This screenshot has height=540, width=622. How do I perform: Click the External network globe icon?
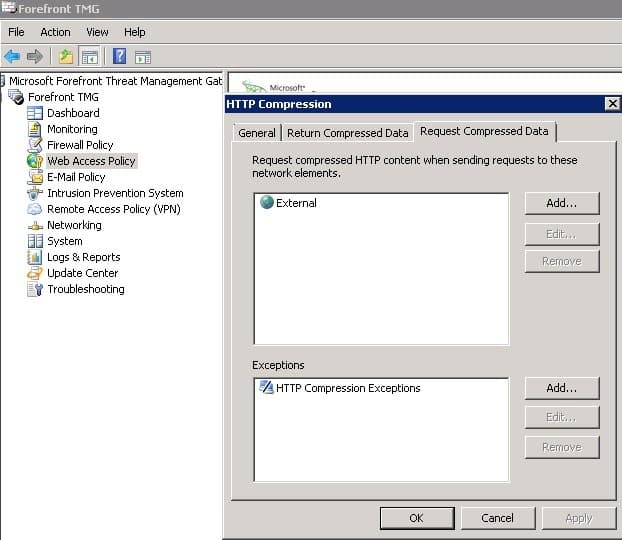[x=267, y=202]
